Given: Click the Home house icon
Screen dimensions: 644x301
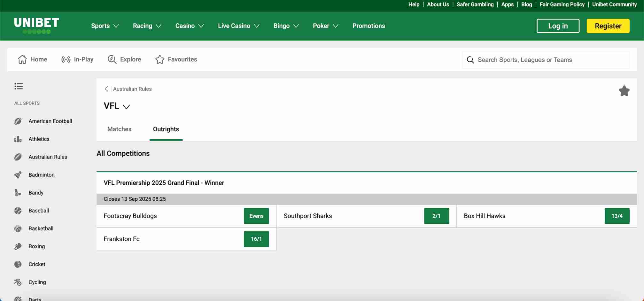Looking at the screenshot, I should click(22, 59).
